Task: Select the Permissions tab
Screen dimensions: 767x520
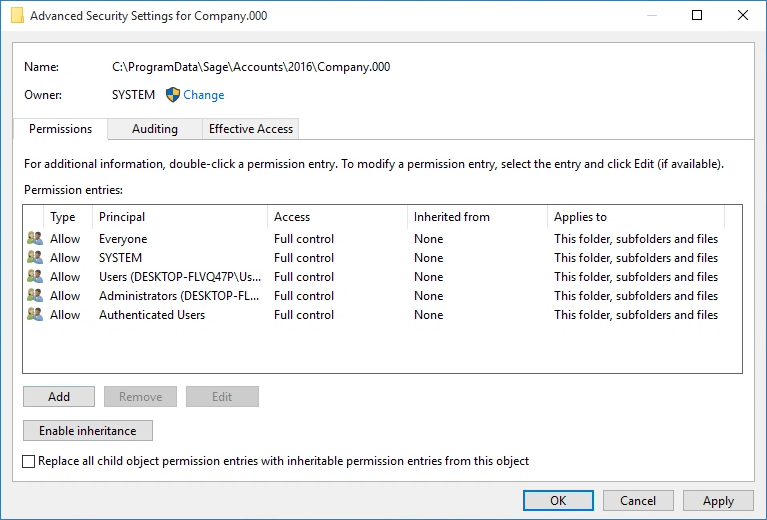Action: click(x=60, y=129)
